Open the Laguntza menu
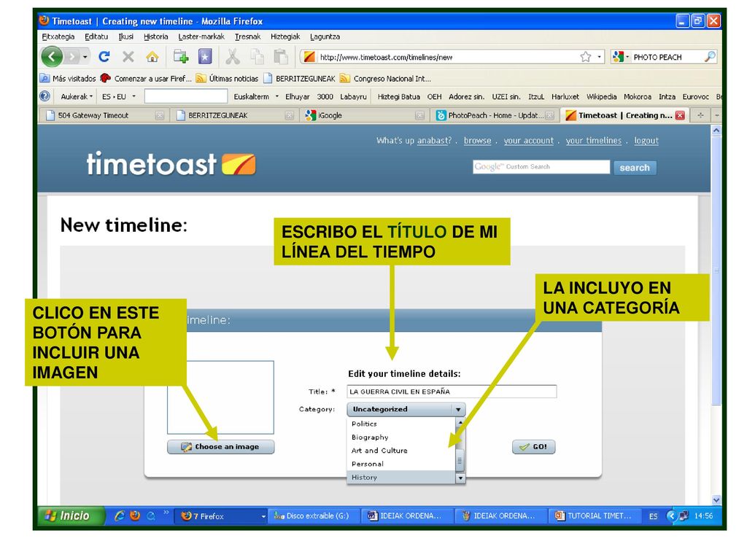The height and width of the screenshot is (560, 747). (325, 36)
